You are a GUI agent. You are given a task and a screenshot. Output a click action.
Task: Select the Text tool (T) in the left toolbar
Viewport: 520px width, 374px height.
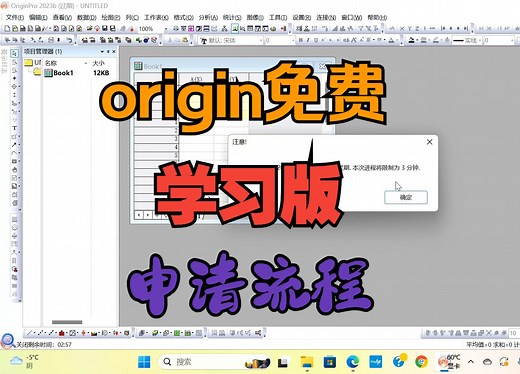(x=14, y=128)
